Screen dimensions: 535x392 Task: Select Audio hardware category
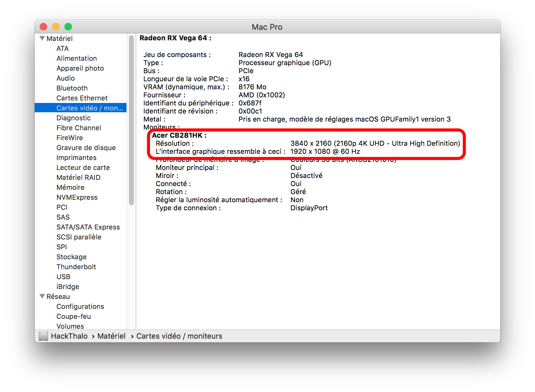tap(65, 78)
